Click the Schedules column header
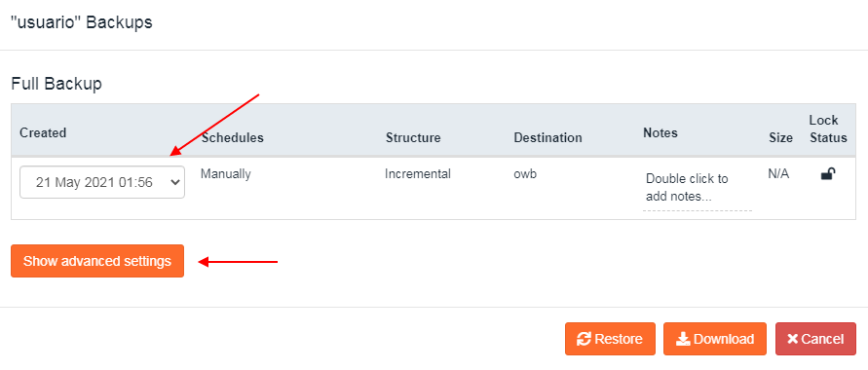 233,137
